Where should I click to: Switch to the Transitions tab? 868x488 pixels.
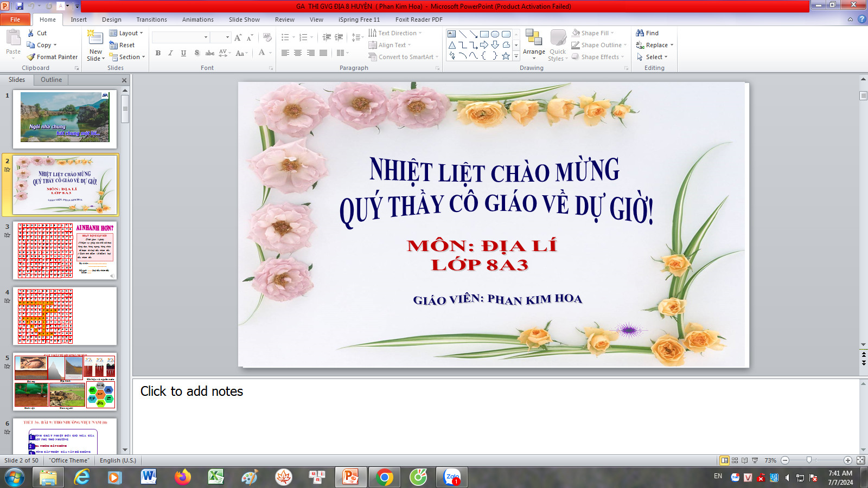click(x=152, y=20)
